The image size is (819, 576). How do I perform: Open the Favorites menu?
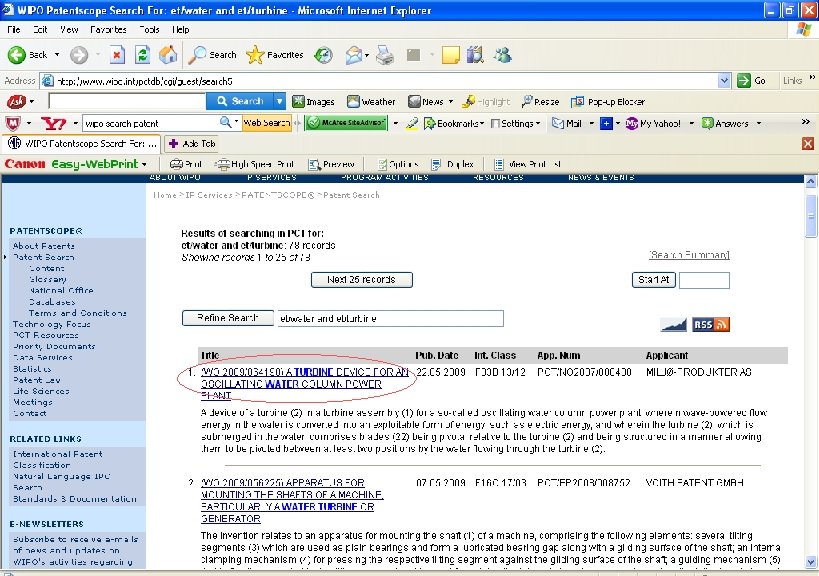(x=108, y=30)
